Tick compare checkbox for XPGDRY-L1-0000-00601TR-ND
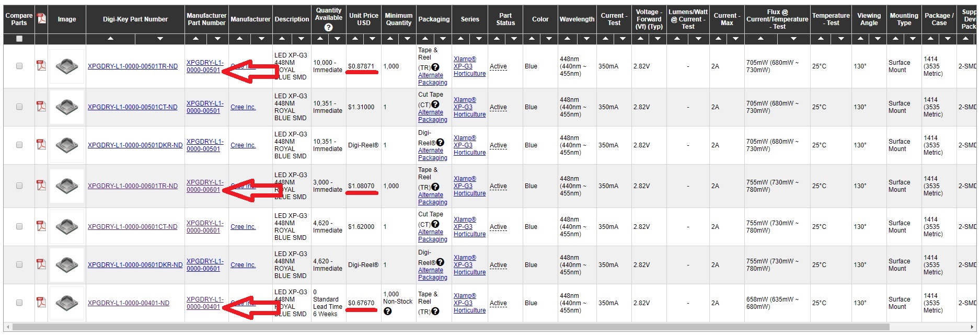Viewport: 980px width, 335px height. 19,186
